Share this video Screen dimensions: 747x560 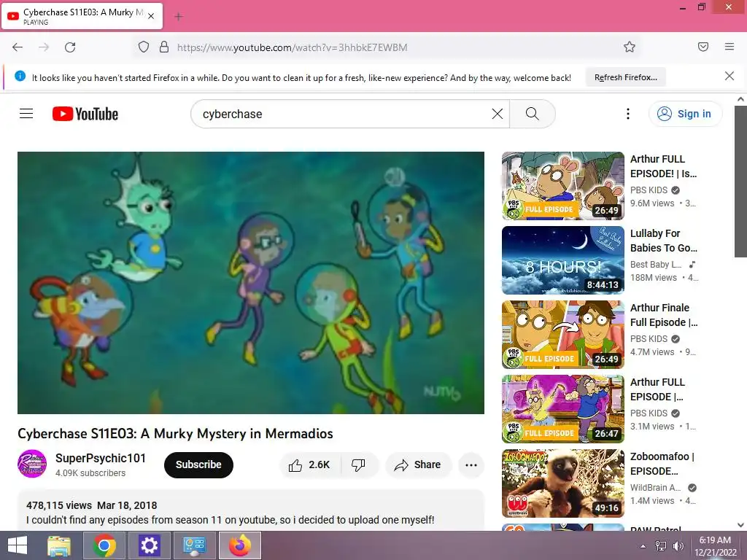pyautogui.click(x=418, y=464)
